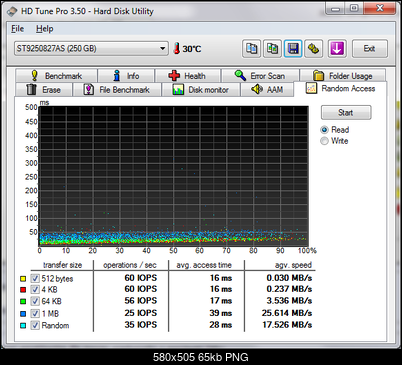Uncheck the 1 MB transfer size checkbox

click(x=35, y=313)
